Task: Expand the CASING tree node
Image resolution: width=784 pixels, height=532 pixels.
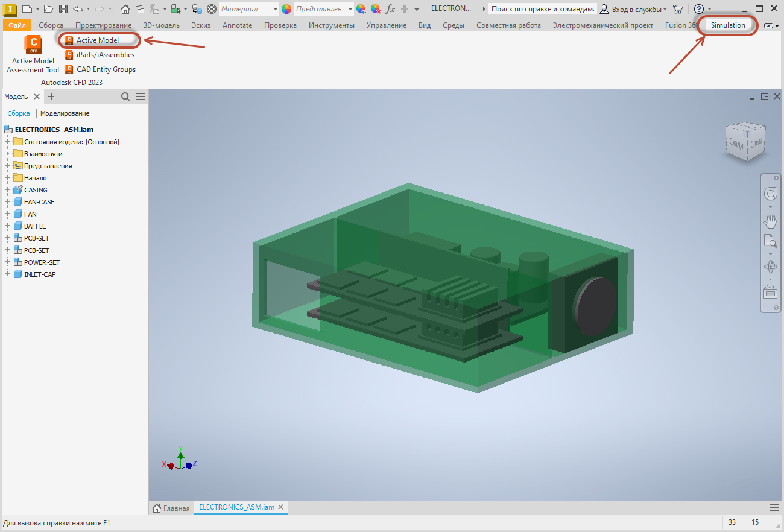Action: click(7, 190)
